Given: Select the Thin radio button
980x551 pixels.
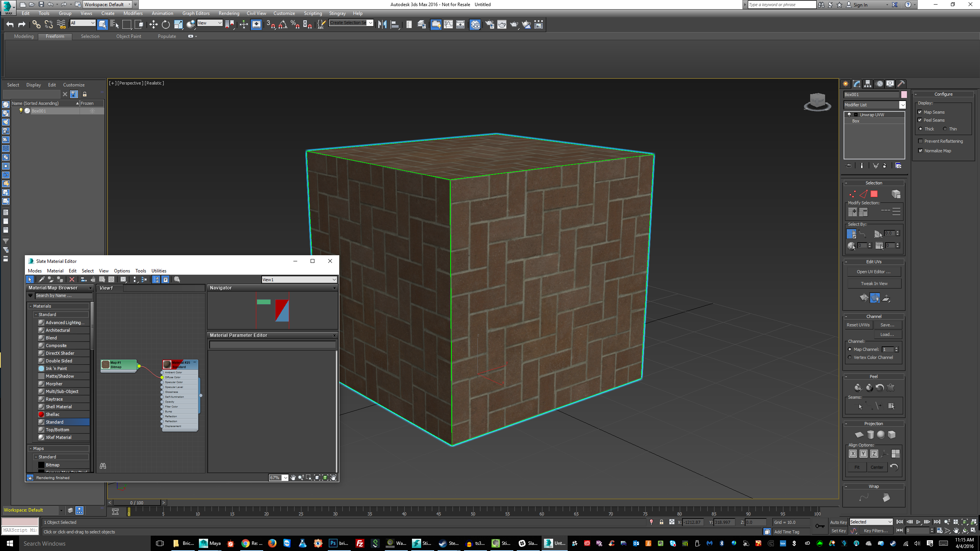Looking at the screenshot, I should 945,129.
